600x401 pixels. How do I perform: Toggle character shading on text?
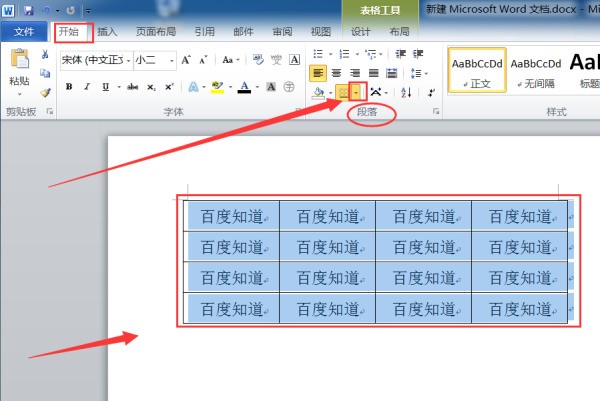pyautogui.click(x=271, y=87)
